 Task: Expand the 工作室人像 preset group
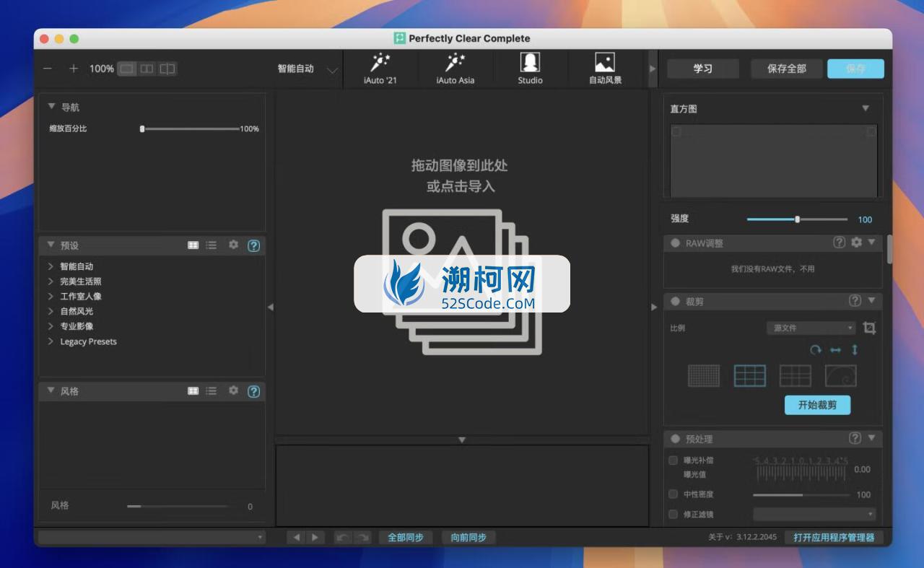(51, 296)
